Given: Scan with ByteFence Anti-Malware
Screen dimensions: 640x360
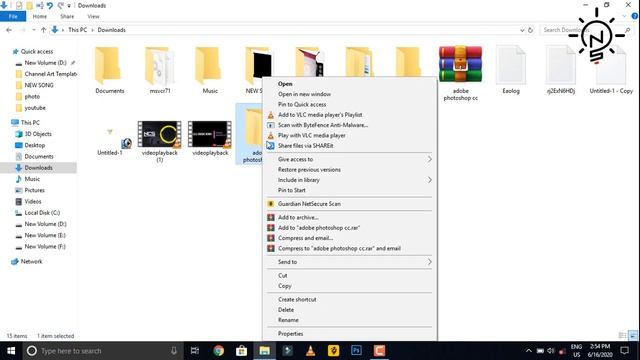Looking at the screenshot, I should pyautogui.click(x=323, y=125).
